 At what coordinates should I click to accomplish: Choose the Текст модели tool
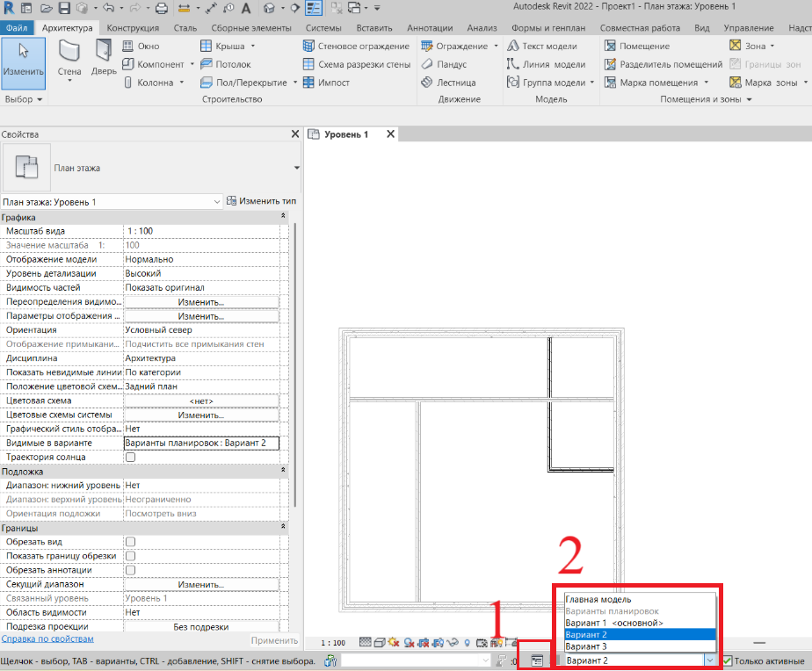pyautogui.click(x=541, y=46)
